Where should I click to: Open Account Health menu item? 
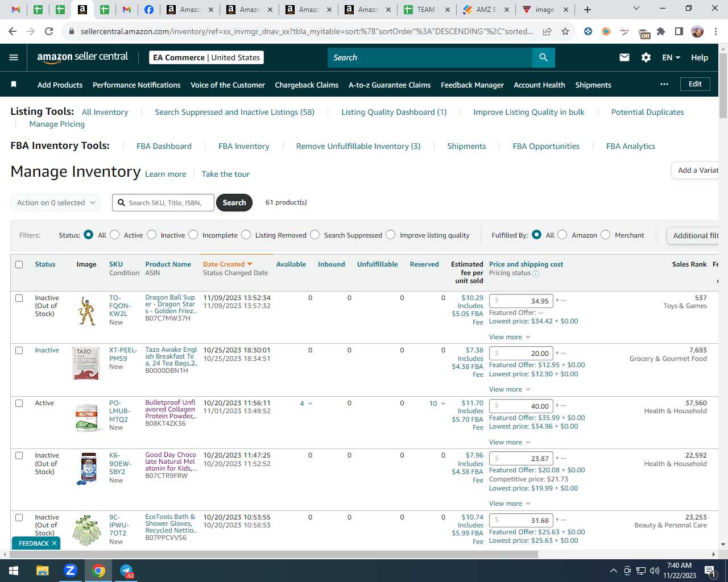[x=539, y=85]
